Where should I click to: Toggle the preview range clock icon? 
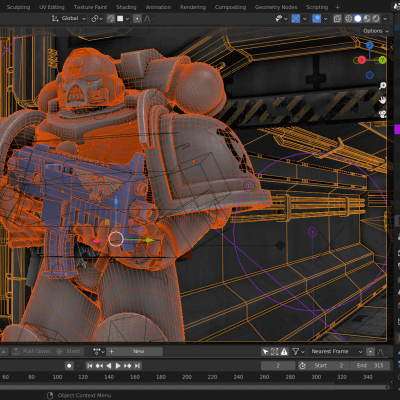(302, 366)
